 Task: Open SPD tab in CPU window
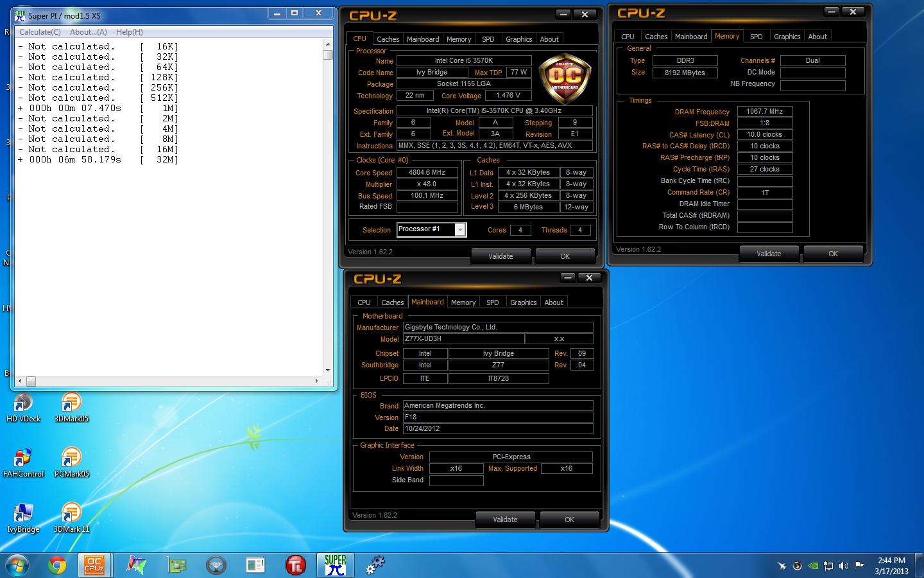tap(488, 39)
